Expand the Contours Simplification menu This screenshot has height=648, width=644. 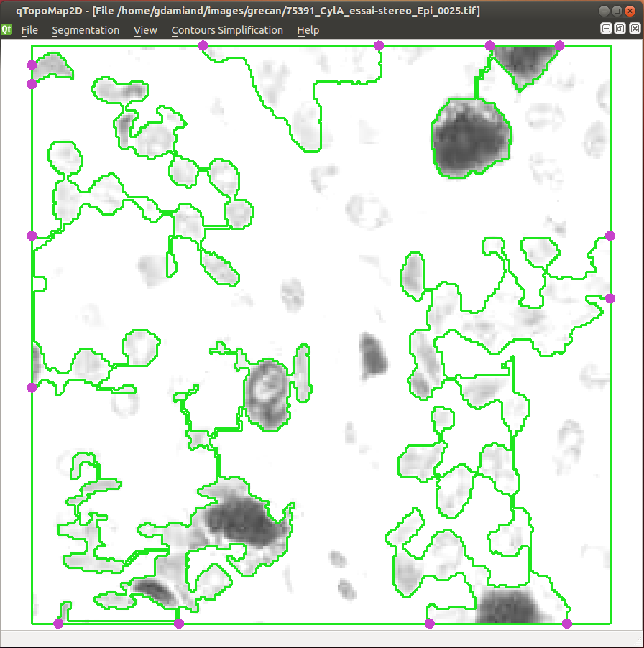click(227, 30)
